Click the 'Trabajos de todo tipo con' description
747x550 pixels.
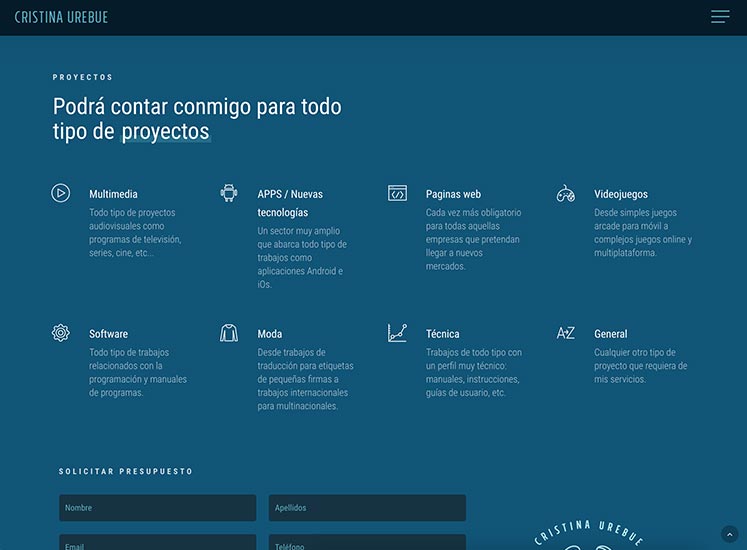(474, 372)
